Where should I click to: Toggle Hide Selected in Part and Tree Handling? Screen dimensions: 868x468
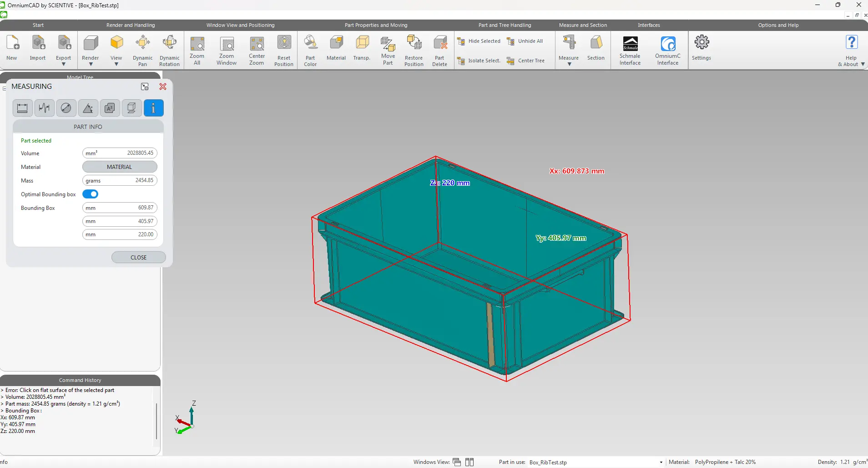(479, 41)
